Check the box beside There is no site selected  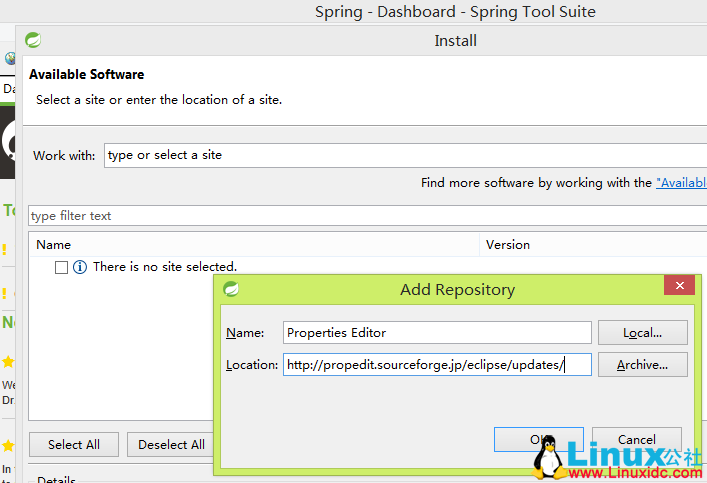pyautogui.click(x=61, y=267)
